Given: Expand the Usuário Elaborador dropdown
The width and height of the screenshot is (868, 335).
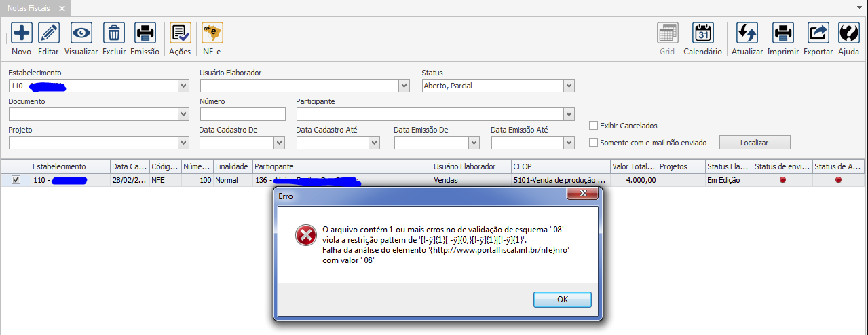Looking at the screenshot, I should point(404,86).
